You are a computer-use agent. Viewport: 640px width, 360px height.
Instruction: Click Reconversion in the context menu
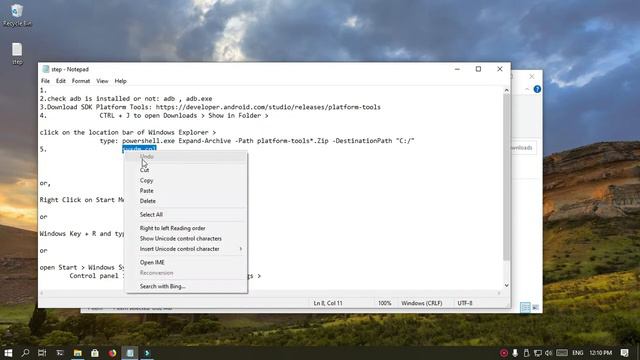click(x=186, y=273)
